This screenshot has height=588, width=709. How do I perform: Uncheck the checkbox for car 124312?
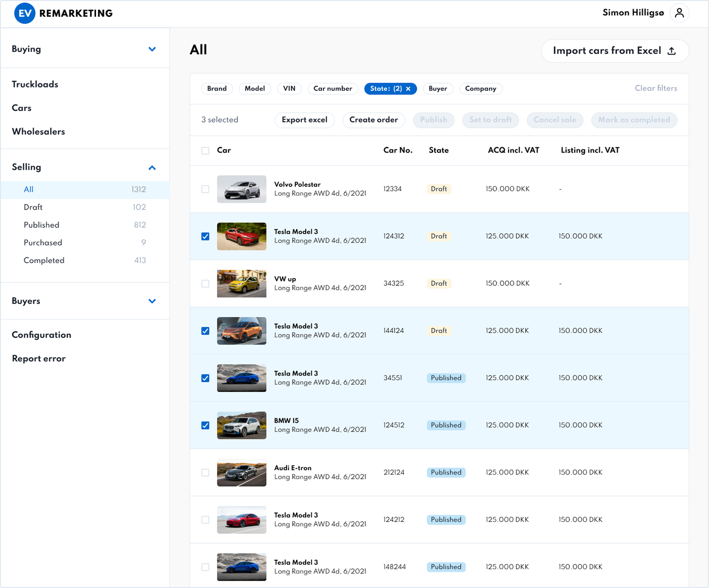205,237
